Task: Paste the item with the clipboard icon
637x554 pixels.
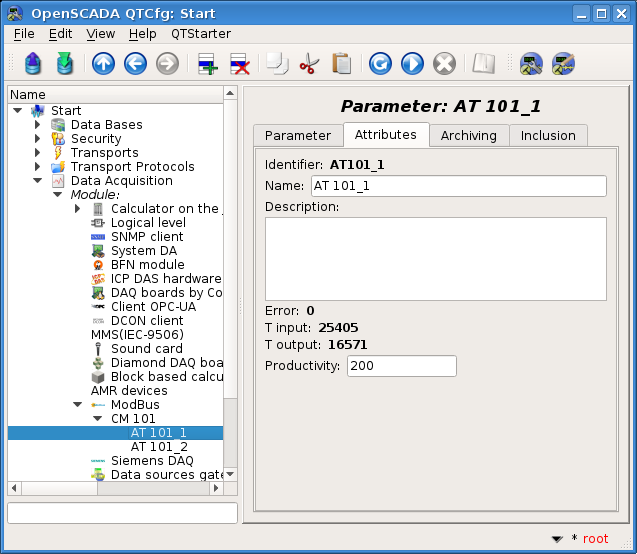Action: click(x=341, y=64)
